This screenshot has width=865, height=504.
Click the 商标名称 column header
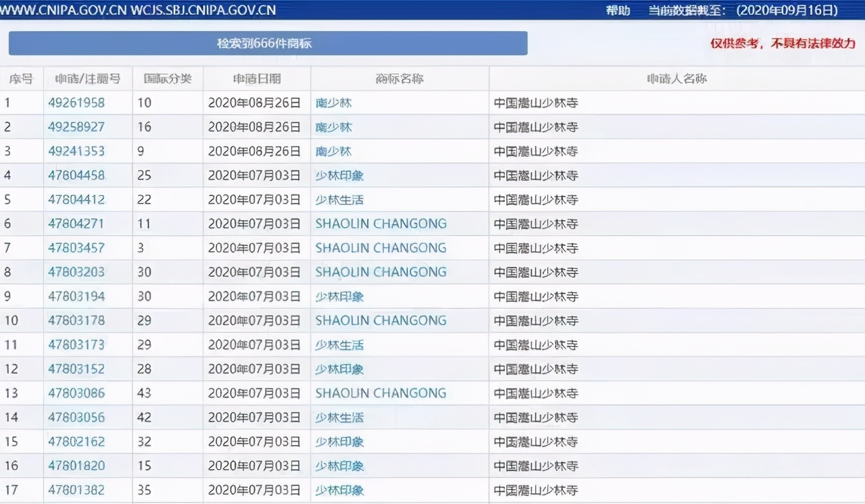(399, 78)
